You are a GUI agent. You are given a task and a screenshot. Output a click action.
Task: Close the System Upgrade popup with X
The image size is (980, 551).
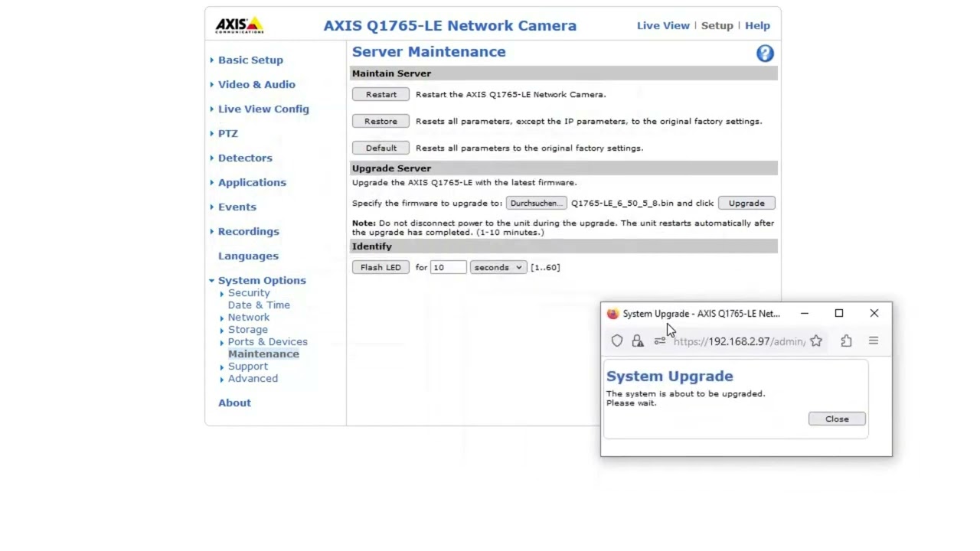point(874,313)
